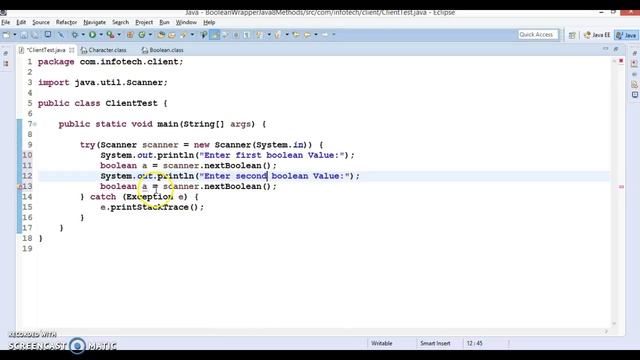
Task: Click the Run External Tools icon
Action: point(110,35)
